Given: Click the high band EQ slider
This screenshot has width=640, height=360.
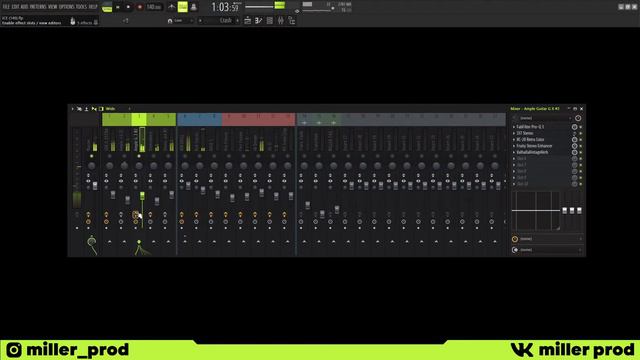Looking at the screenshot, I should [x=579, y=211].
